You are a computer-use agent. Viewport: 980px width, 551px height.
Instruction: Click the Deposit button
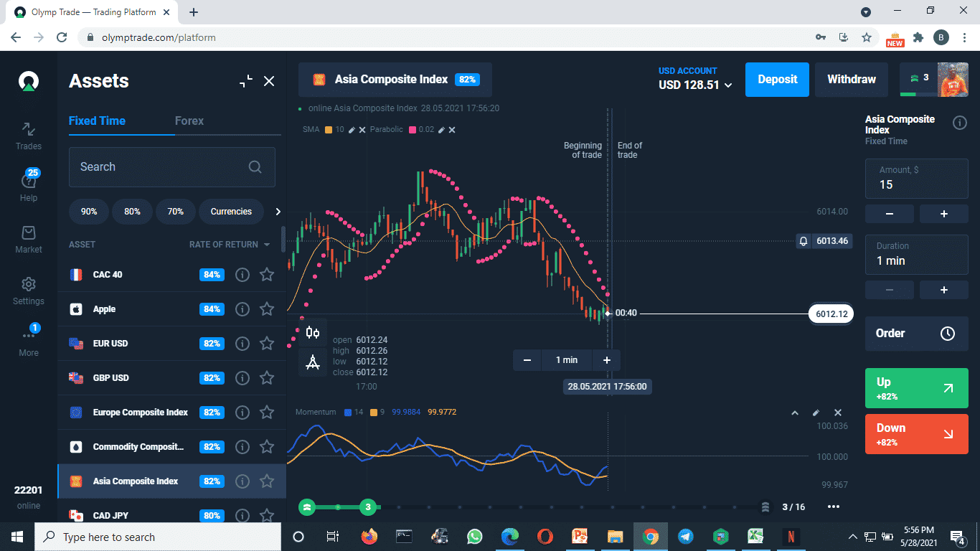(777, 80)
